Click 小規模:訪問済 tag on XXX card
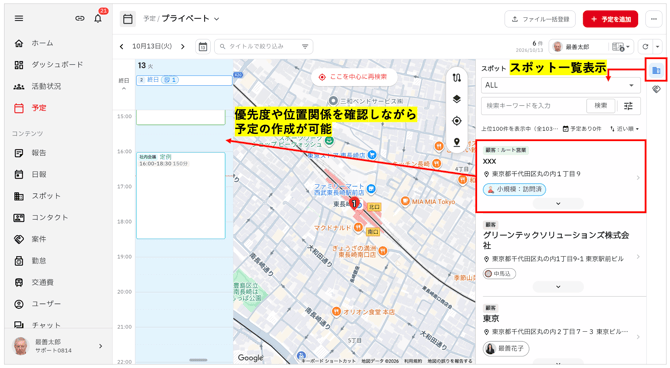The image size is (670, 368). click(514, 189)
